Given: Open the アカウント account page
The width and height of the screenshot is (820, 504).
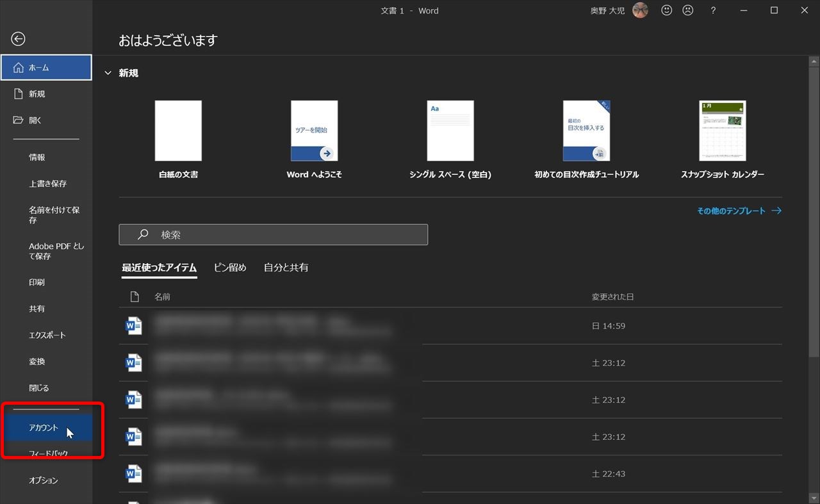Looking at the screenshot, I should point(46,428).
